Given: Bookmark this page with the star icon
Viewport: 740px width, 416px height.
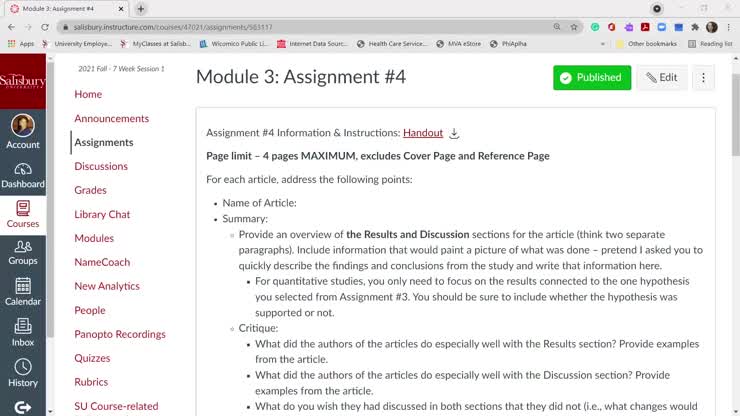Looking at the screenshot, I should tap(574, 27).
